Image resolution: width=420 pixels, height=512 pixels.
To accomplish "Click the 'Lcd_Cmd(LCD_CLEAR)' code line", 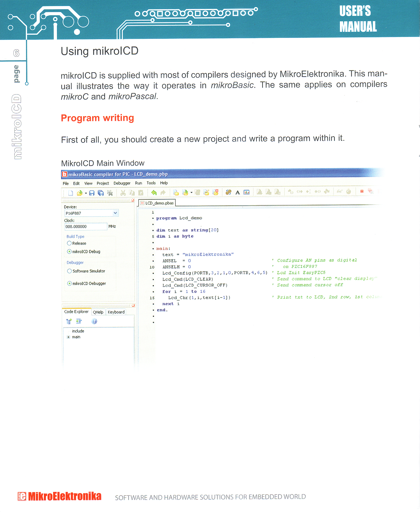I will coord(188,279).
